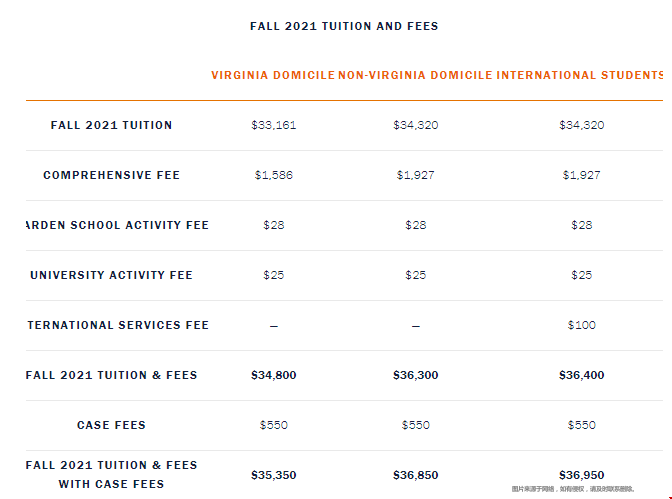This screenshot has width=672, height=499.
Task: Select the $100 international services fee
Action: (x=582, y=325)
